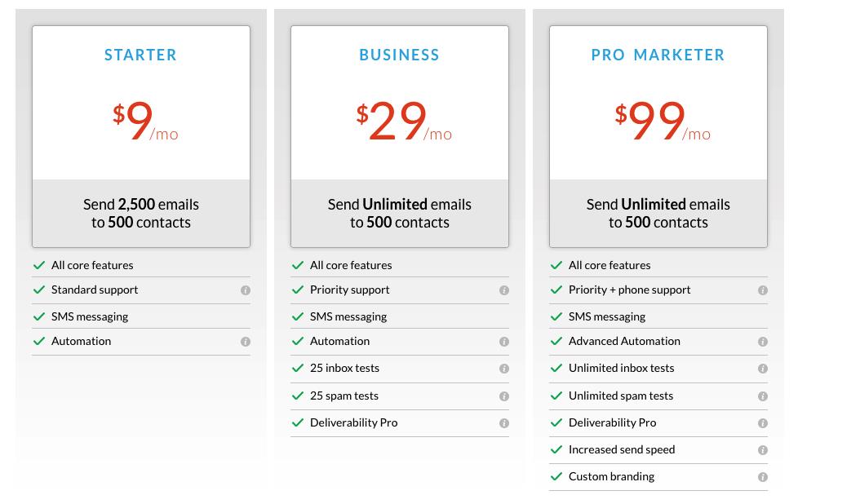
Task: Open info icon for Priority support
Action: (504, 290)
